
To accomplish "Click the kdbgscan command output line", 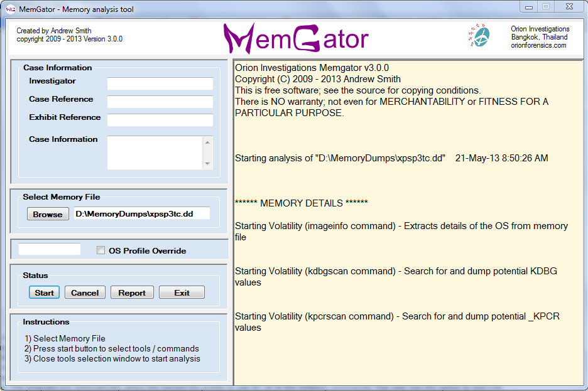I will (396, 276).
